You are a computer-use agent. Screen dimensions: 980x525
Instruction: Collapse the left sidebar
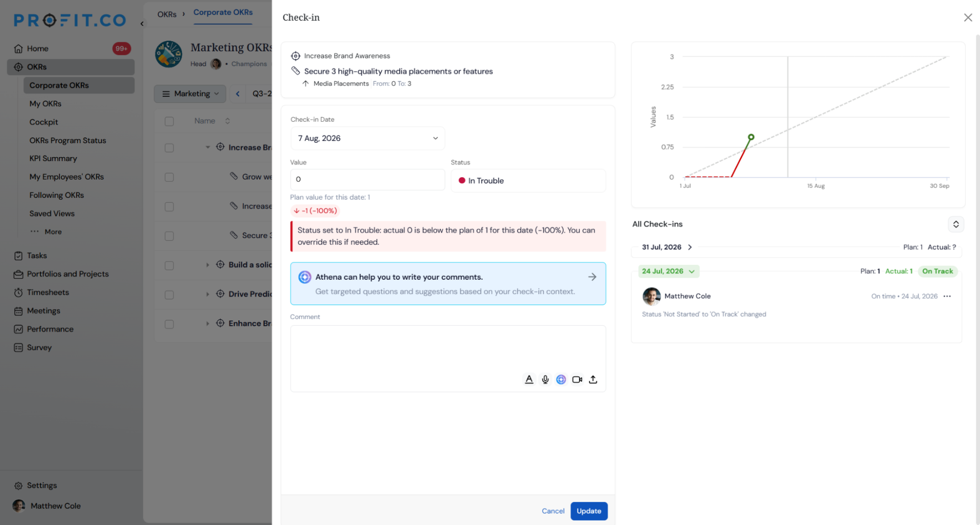click(142, 23)
